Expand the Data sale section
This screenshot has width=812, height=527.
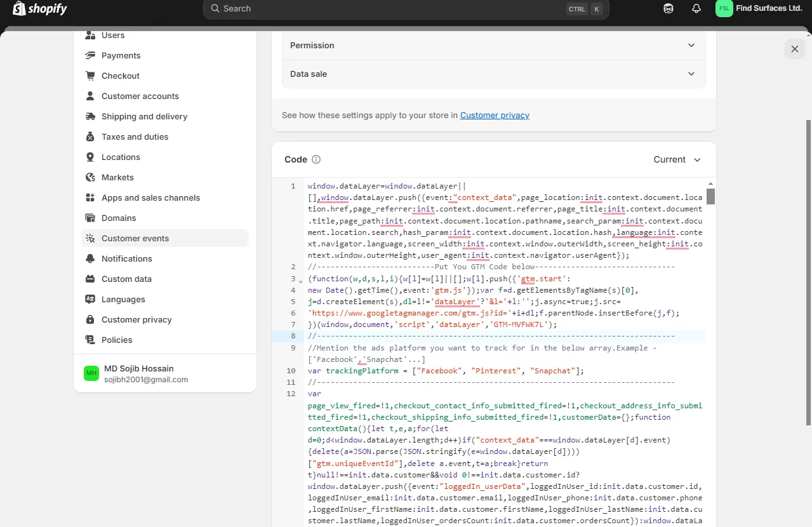point(494,74)
